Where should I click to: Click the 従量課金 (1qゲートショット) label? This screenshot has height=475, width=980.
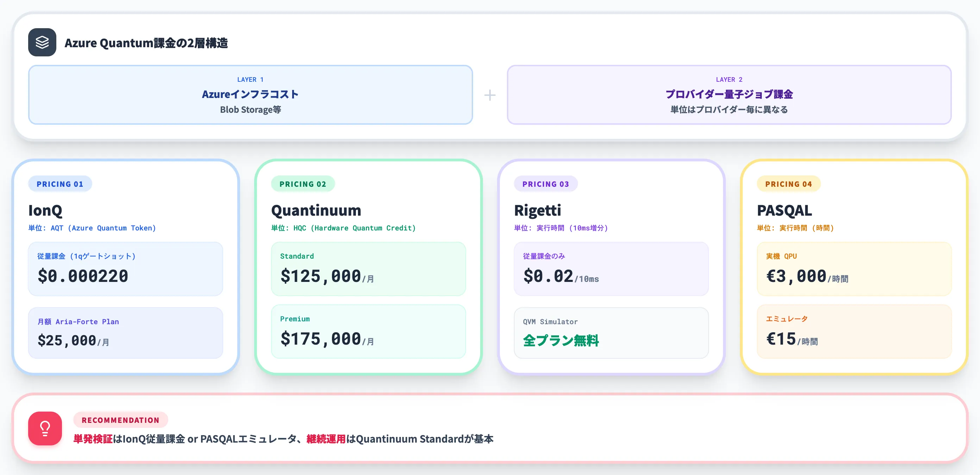click(x=86, y=257)
